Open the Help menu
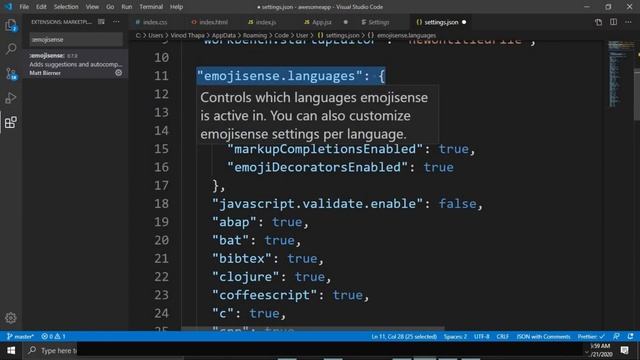This screenshot has width=640, height=360. pos(176,7)
